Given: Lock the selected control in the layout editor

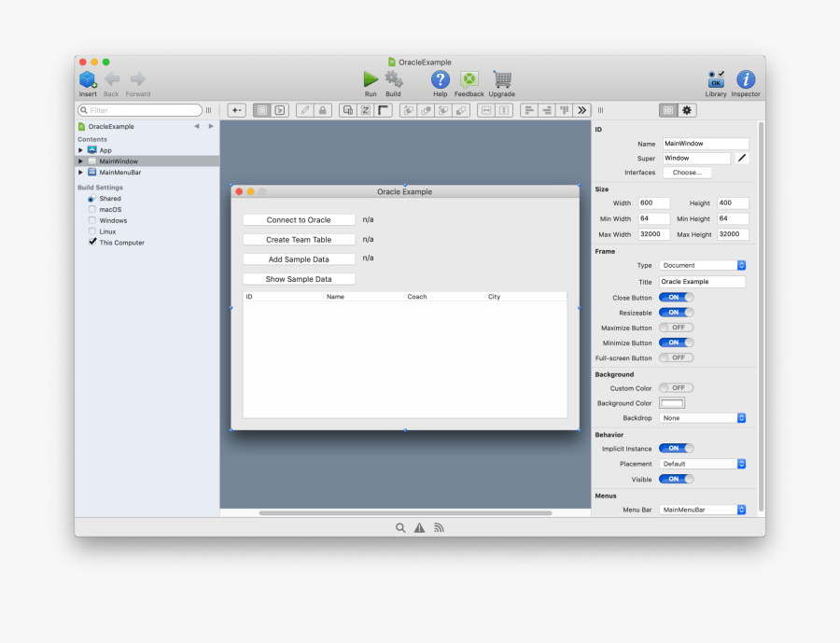Looking at the screenshot, I should pyautogui.click(x=324, y=110).
